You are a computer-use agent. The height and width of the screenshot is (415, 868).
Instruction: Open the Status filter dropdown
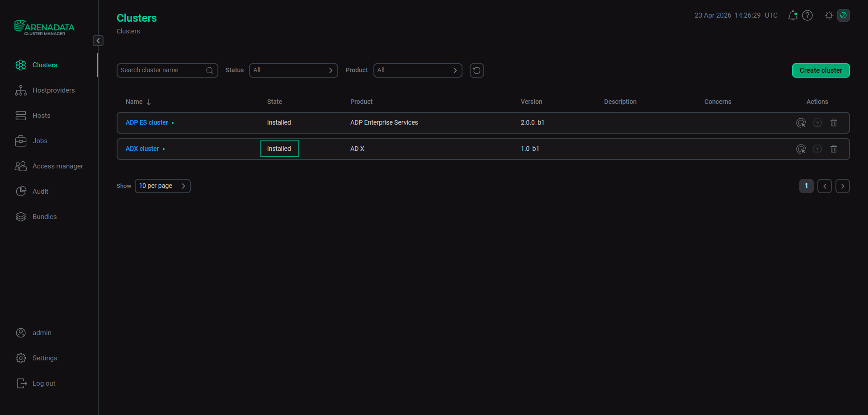click(x=293, y=70)
